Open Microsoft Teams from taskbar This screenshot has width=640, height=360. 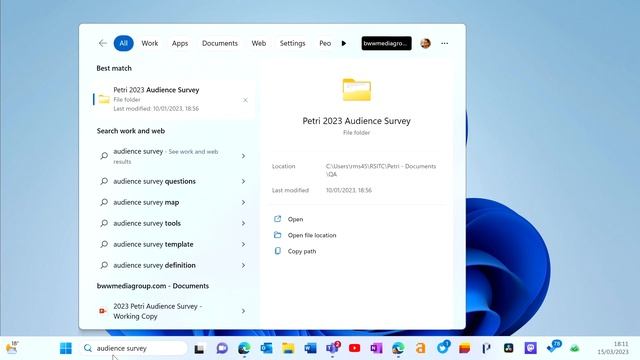(x=333, y=348)
